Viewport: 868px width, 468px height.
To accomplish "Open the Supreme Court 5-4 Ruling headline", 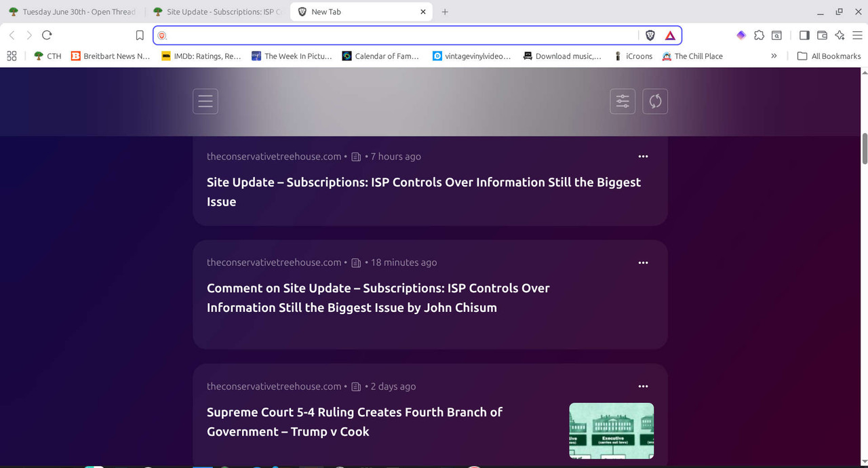I will [355, 422].
